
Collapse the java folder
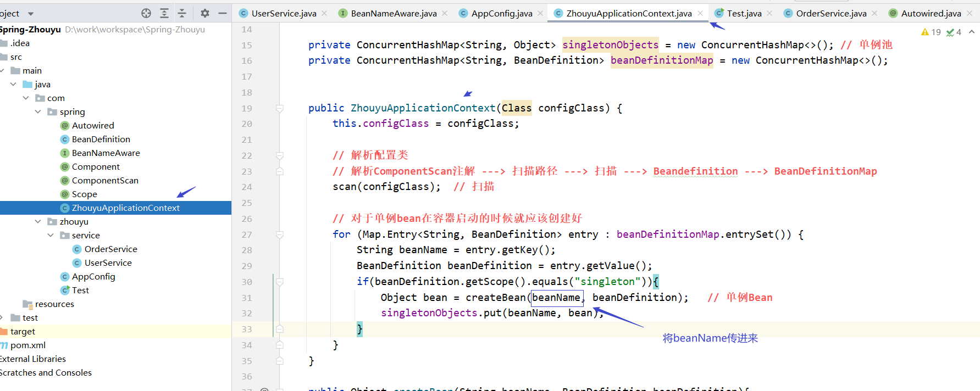click(13, 84)
